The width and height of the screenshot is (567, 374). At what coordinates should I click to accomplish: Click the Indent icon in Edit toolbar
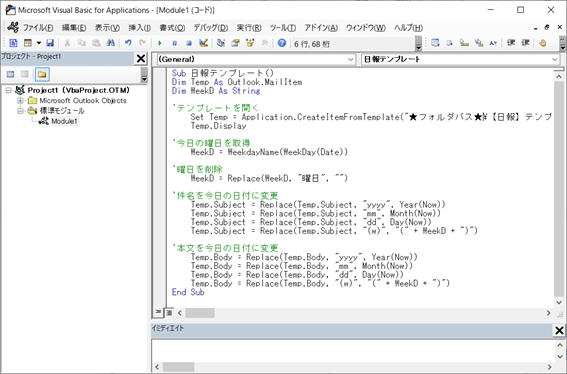(511, 43)
